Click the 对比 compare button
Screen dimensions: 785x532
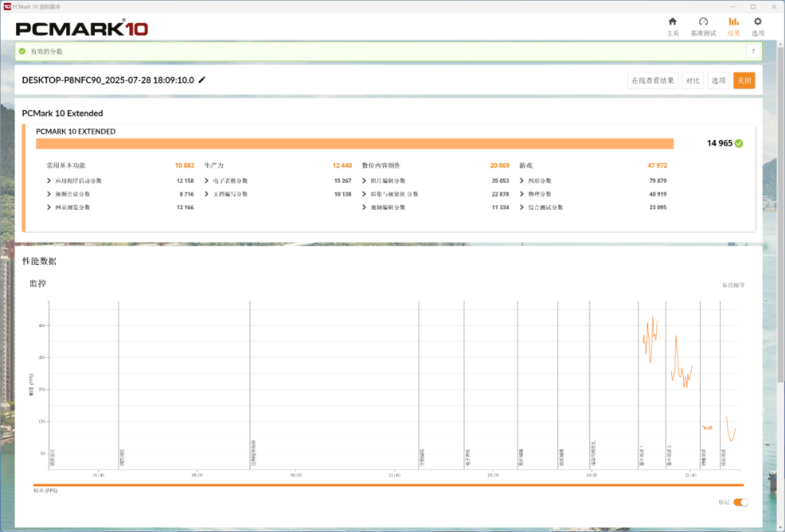coord(693,81)
